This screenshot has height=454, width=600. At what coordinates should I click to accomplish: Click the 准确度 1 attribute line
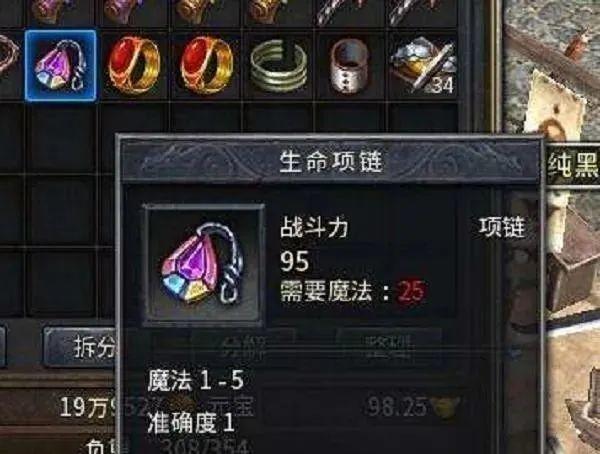click(191, 423)
